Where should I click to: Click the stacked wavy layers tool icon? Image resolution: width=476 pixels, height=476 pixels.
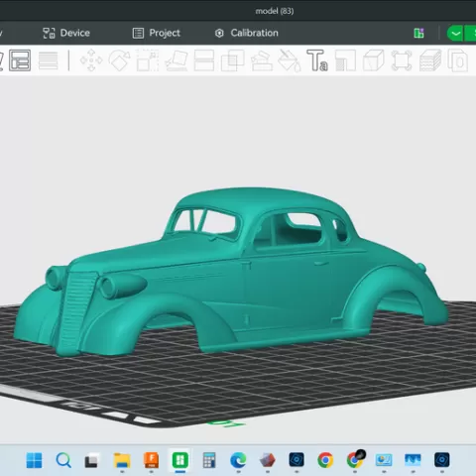point(430,60)
